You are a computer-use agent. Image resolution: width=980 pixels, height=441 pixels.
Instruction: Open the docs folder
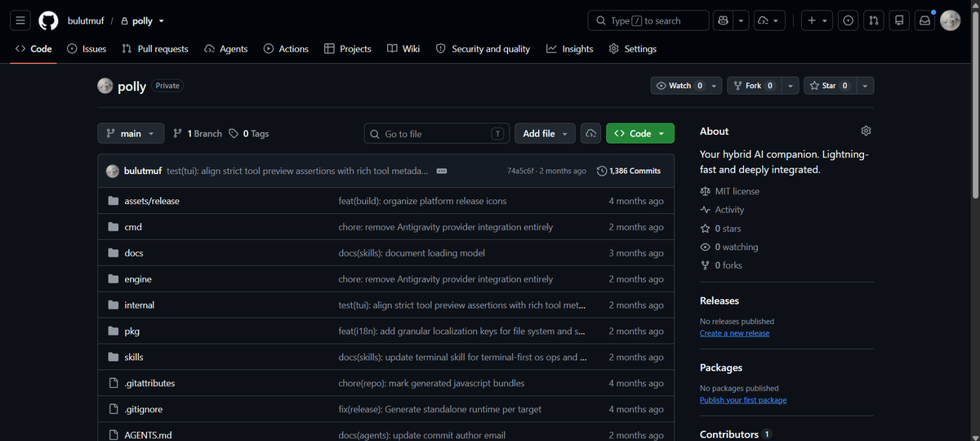tap(134, 253)
